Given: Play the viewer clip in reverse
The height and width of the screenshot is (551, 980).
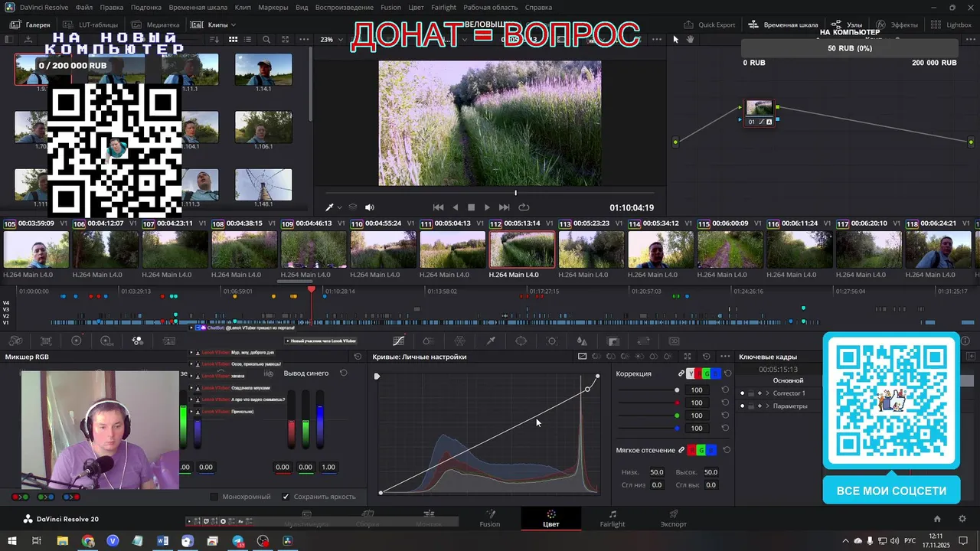Looking at the screenshot, I should pyautogui.click(x=455, y=207).
